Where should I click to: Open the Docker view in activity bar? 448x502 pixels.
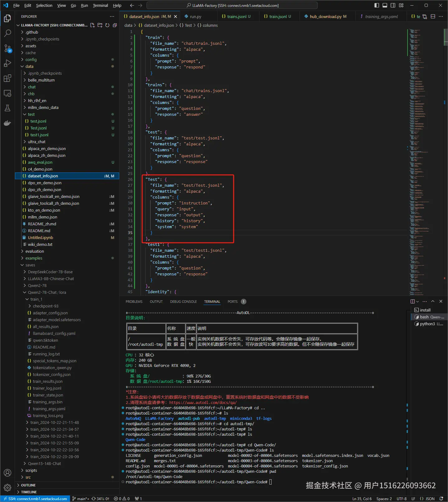coord(7,123)
